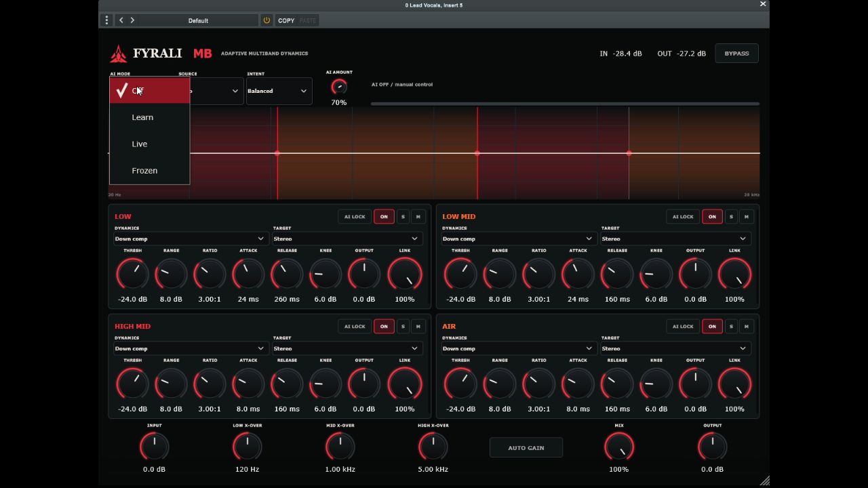This screenshot has width=868, height=488.
Task: Open the Intent dropdown showing Balanced
Action: point(279,91)
